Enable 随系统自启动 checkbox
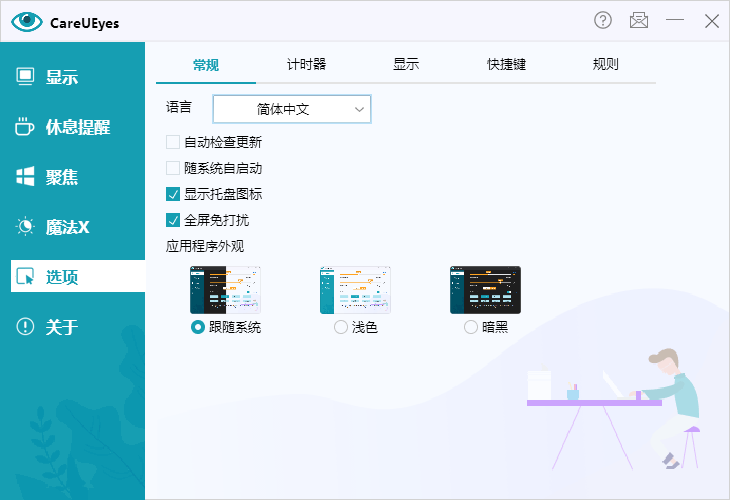The width and height of the screenshot is (730, 500). coord(173,168)
